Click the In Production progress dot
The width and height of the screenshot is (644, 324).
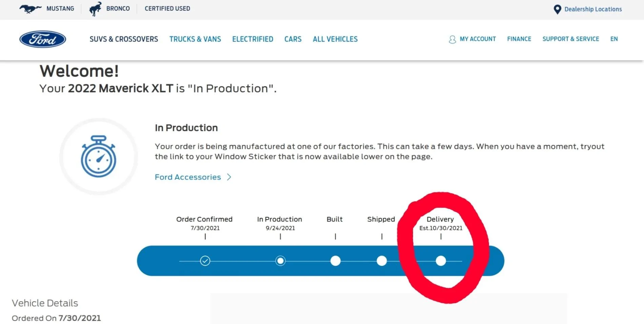coord(280,261)
